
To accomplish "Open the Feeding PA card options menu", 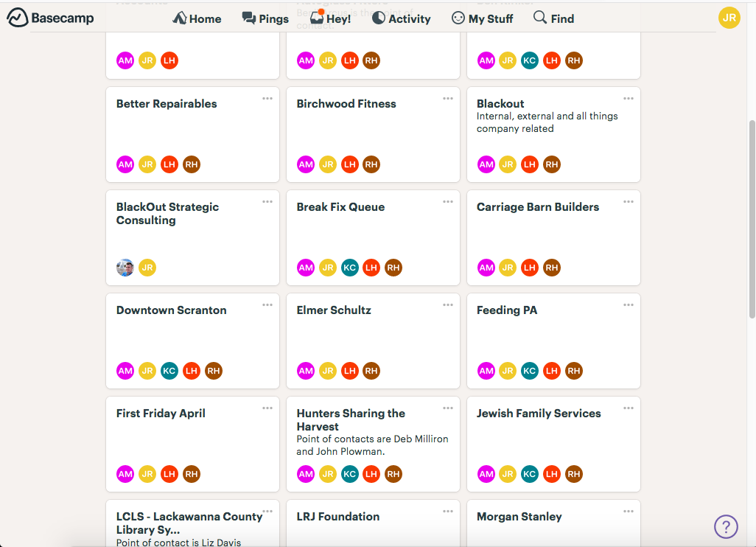I will [629, 305].
